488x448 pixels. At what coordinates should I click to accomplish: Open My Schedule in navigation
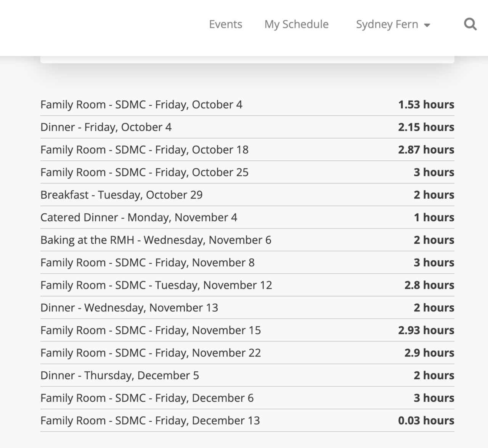296,24
